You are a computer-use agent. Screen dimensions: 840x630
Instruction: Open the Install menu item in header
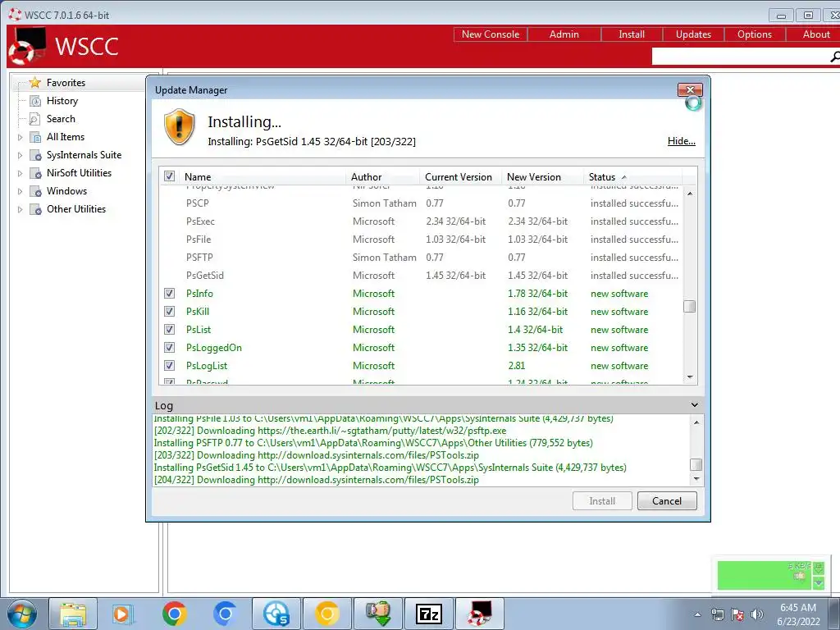click(x=632, y=34)
